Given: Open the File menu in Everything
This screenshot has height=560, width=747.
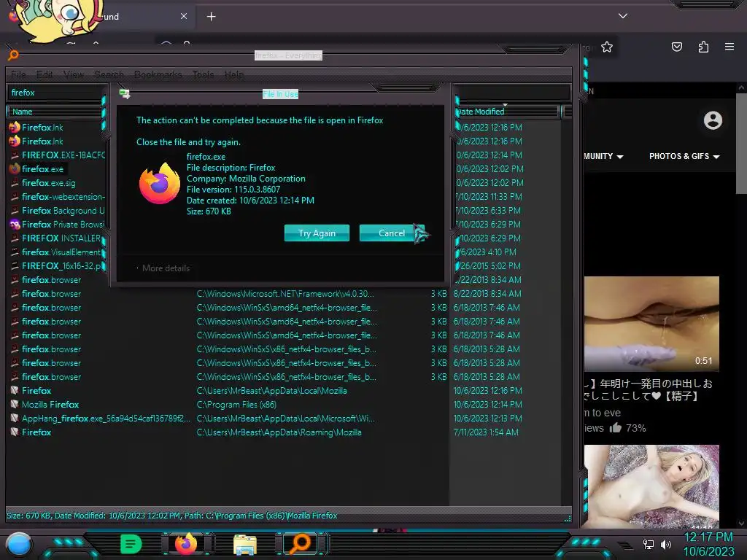Looking at the screenshot, I should click(18, 75).
